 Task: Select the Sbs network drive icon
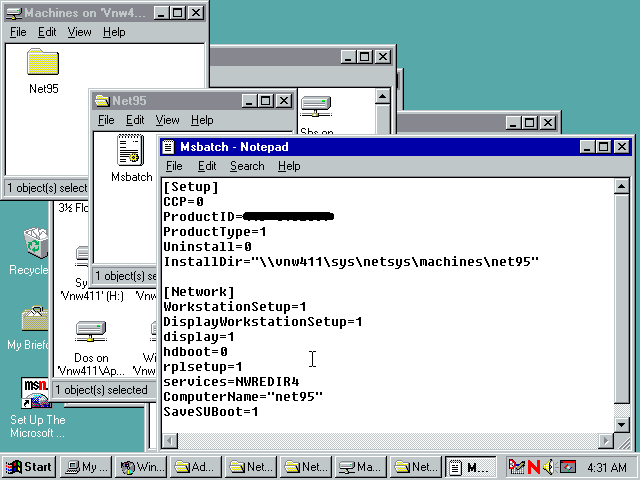[316, 106]
